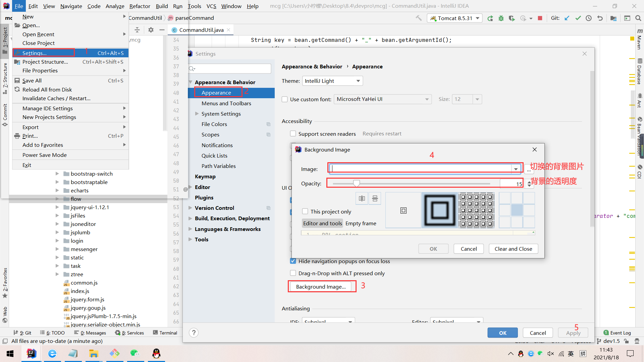Stop the running process red square
The width and height of the screenshot is (644, 362).
point(540,18)
